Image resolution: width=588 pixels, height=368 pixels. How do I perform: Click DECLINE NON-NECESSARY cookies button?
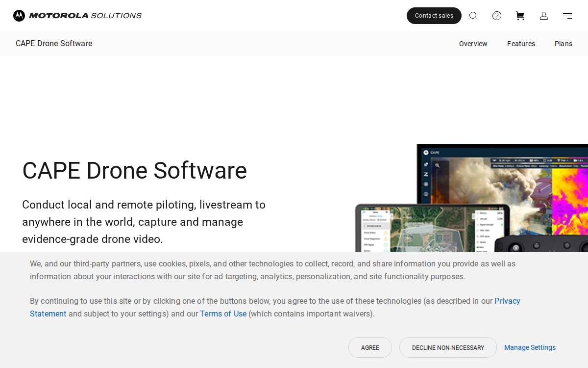[448, 347]
